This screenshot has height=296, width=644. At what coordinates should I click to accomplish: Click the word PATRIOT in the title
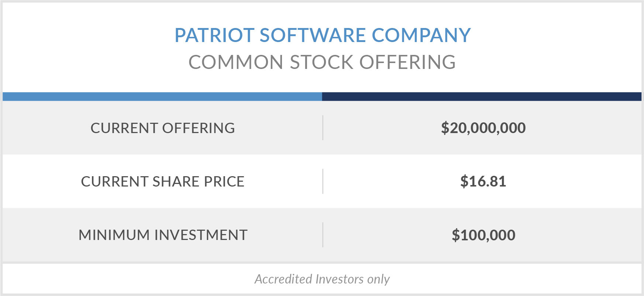click(214, 35)
